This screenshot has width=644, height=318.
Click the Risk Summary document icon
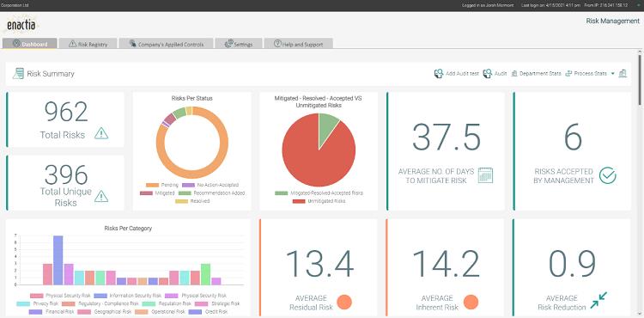(x=18, y=74)
